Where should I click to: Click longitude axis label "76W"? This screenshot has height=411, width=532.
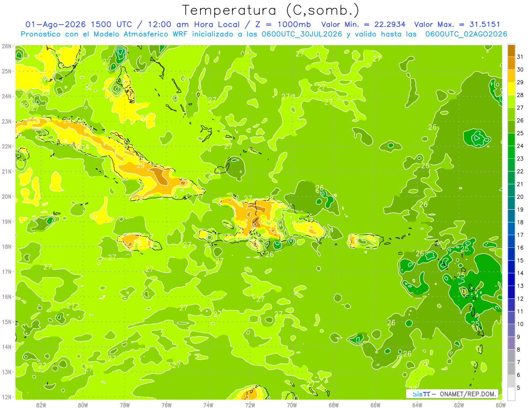tap(167, 405)
